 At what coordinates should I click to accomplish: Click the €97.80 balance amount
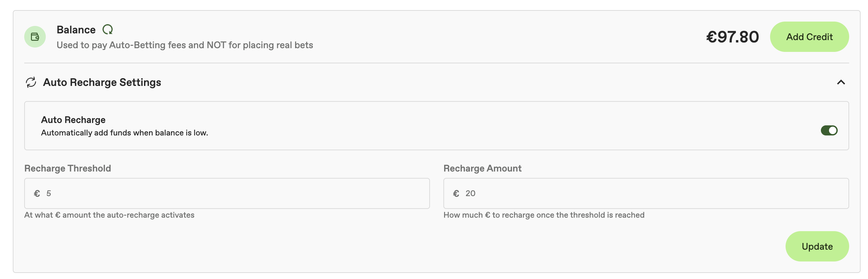732,37
